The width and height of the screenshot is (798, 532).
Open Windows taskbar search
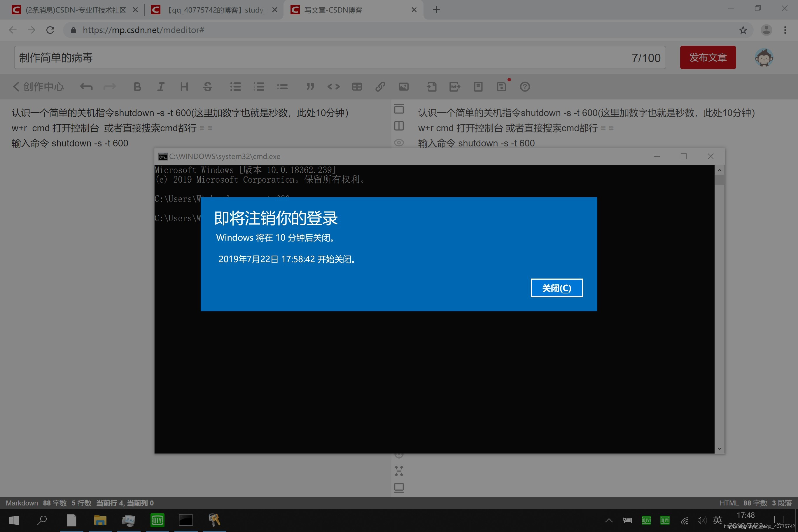tap(42, 520)
